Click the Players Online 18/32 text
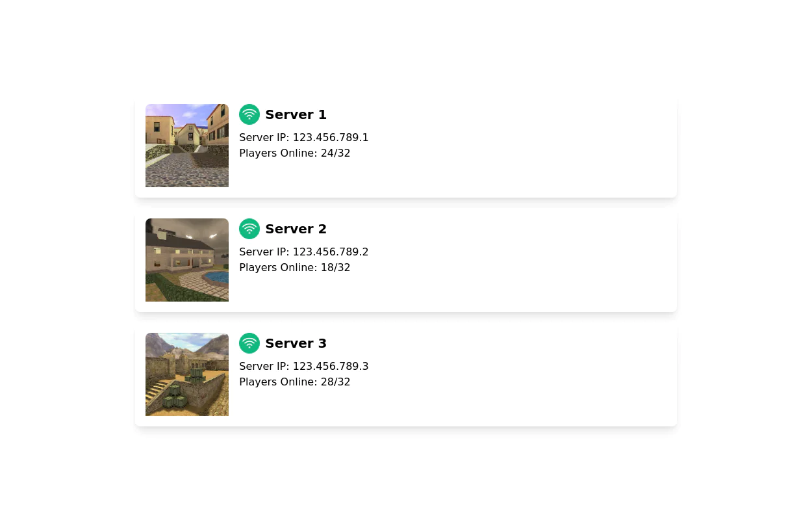Viewport: 812px width, 520px height. click(x=294, y=268)
